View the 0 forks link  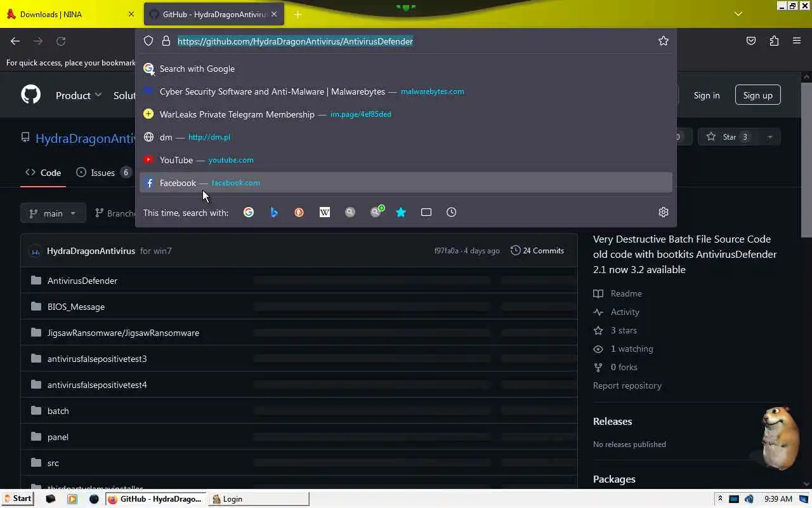tap(615, 367)
